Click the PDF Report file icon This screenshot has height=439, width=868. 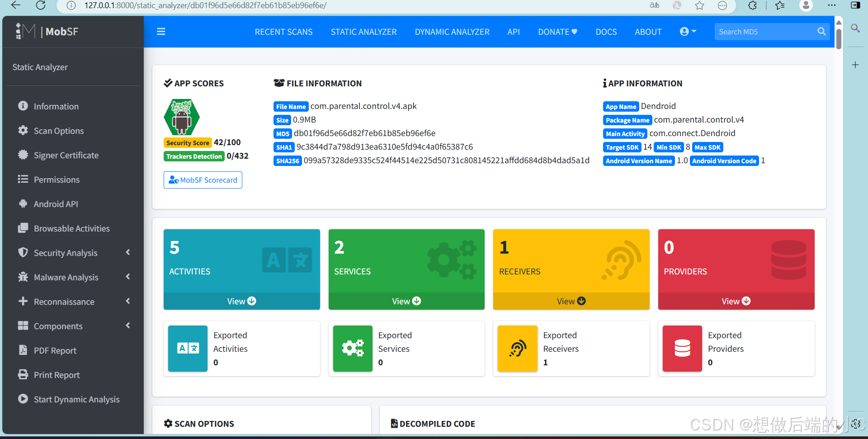[x=23, y=350]
